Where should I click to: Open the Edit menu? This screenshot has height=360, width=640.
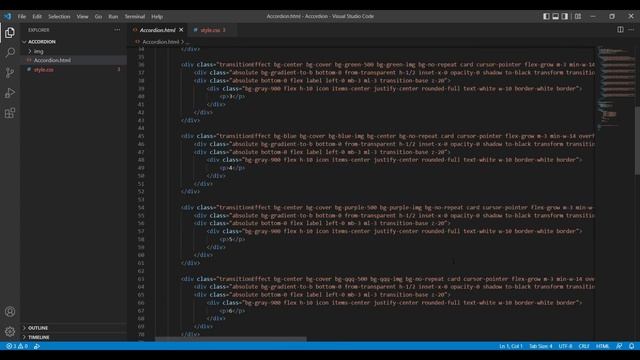37,16
